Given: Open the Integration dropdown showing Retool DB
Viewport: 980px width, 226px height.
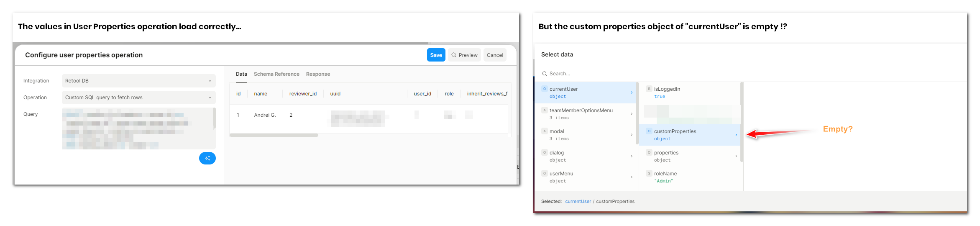Looking at the screenshot, I should point(138,81).
